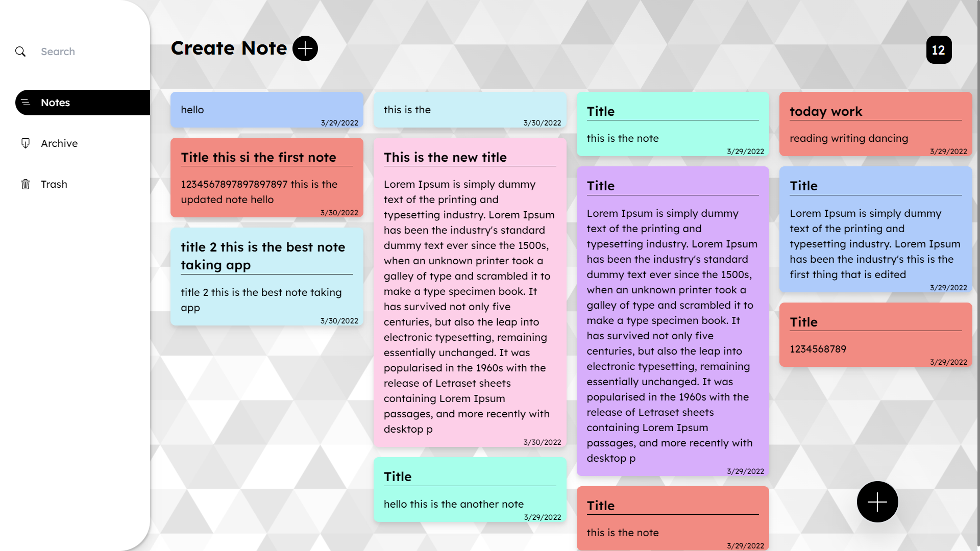Select the Trash sidebar icon

26,184
